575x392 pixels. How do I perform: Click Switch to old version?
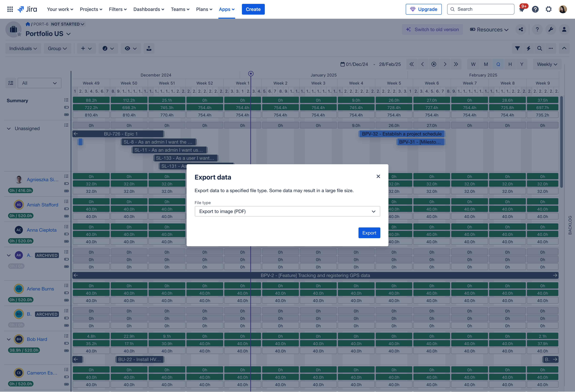click(433, 29)
